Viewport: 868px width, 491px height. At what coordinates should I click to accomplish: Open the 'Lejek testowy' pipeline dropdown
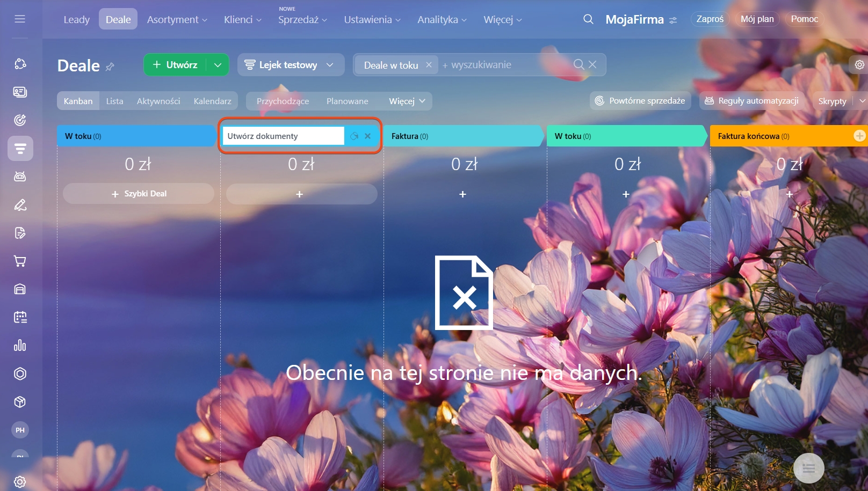[x=291, y=65]
